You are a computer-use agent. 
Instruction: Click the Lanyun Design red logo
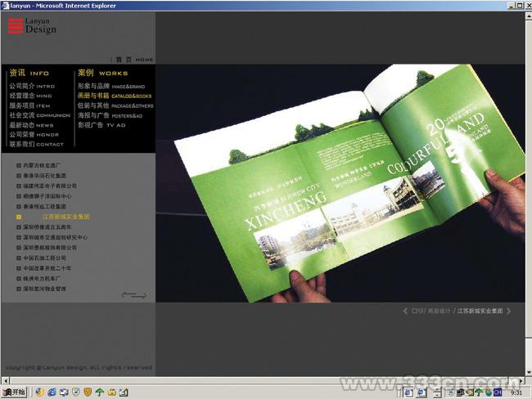pos(16,26)
